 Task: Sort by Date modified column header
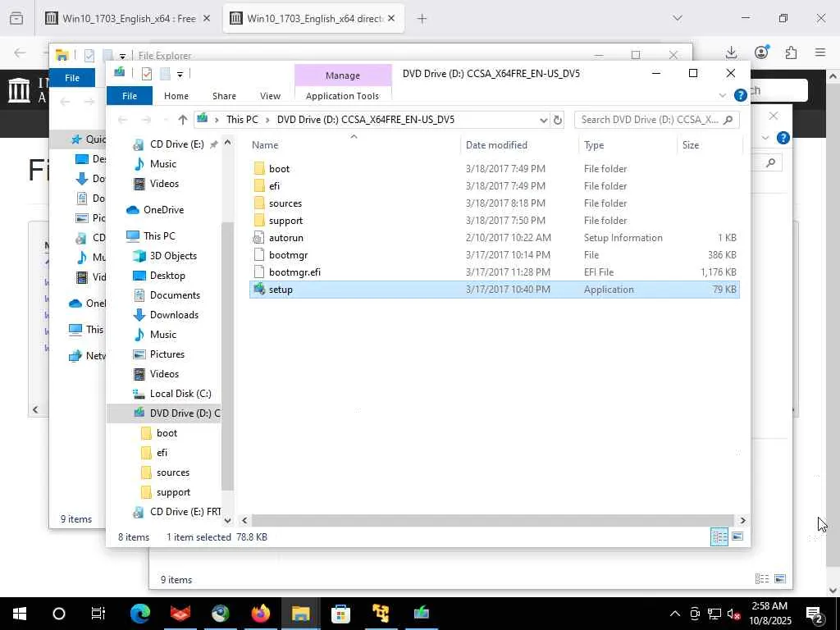(496, 145)
